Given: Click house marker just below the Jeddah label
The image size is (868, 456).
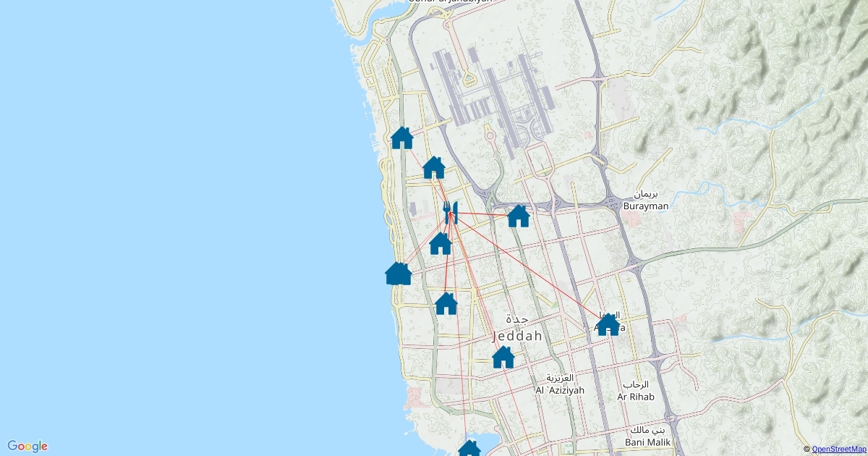Looking at the screenshot, I should click(503, 357).
